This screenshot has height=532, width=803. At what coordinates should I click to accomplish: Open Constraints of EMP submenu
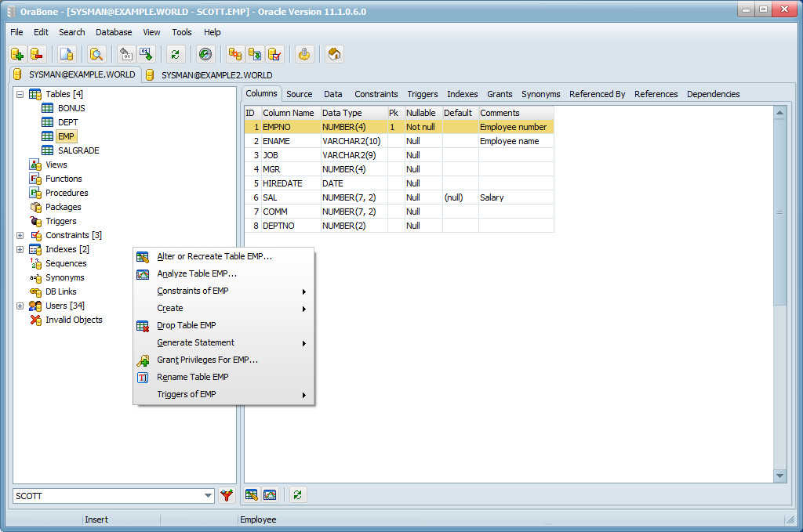tap(223, 291)
